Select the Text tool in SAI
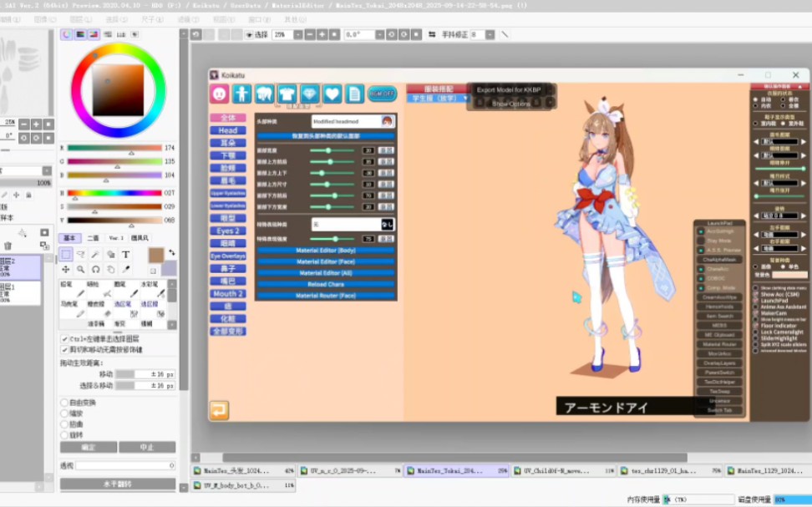Image resolution: width=812 pixels, height=507 pixels. (x=126, y=254)
